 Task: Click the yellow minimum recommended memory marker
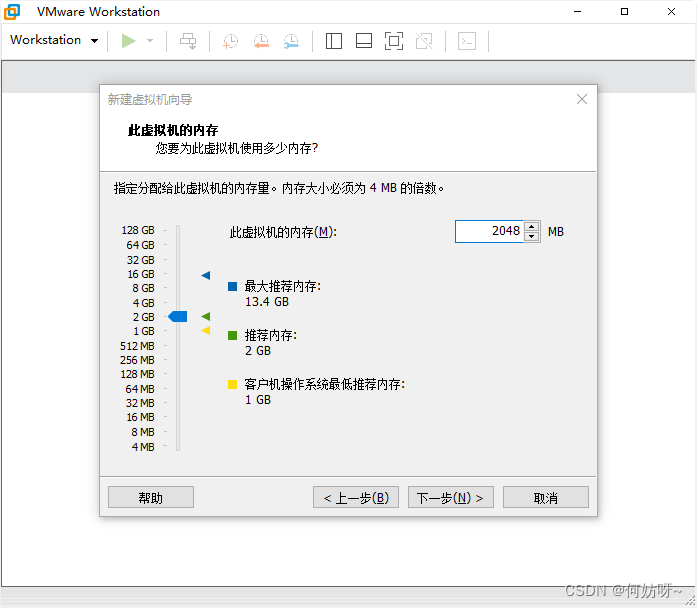(x=205, y=330)
